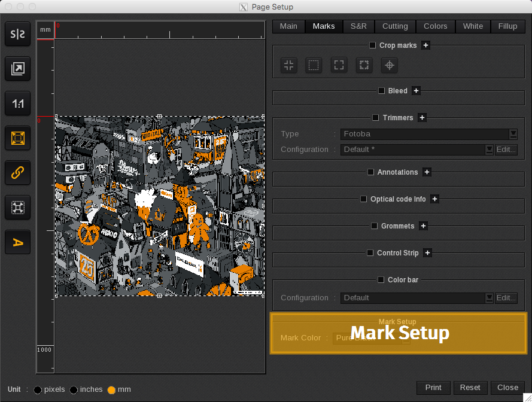The image size is (532, 402).
Task: Select the dashed rectangle crop mark style
Action: (314, 65)
